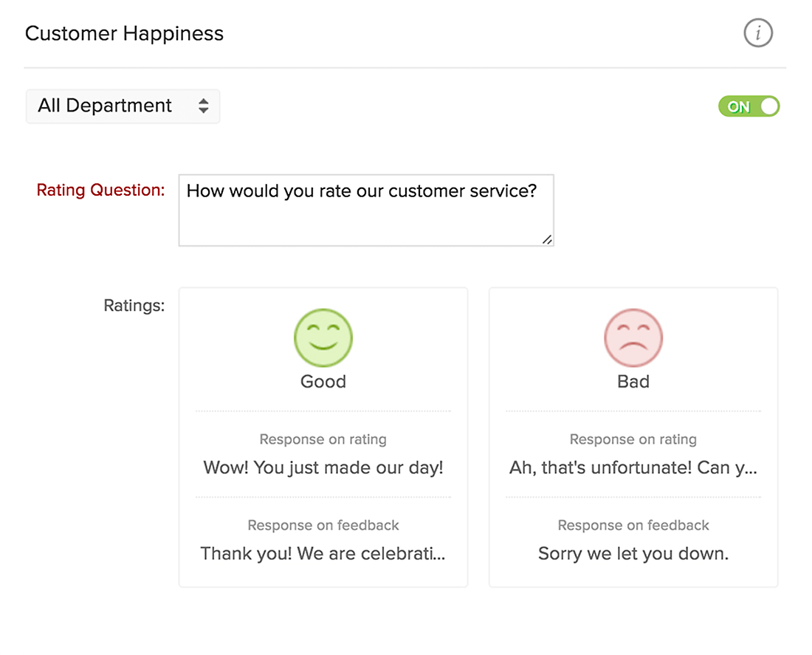The height and width of the screenshot is (655, 812).
Task: Select the red frowning face icon
Action: coord(633,338)
